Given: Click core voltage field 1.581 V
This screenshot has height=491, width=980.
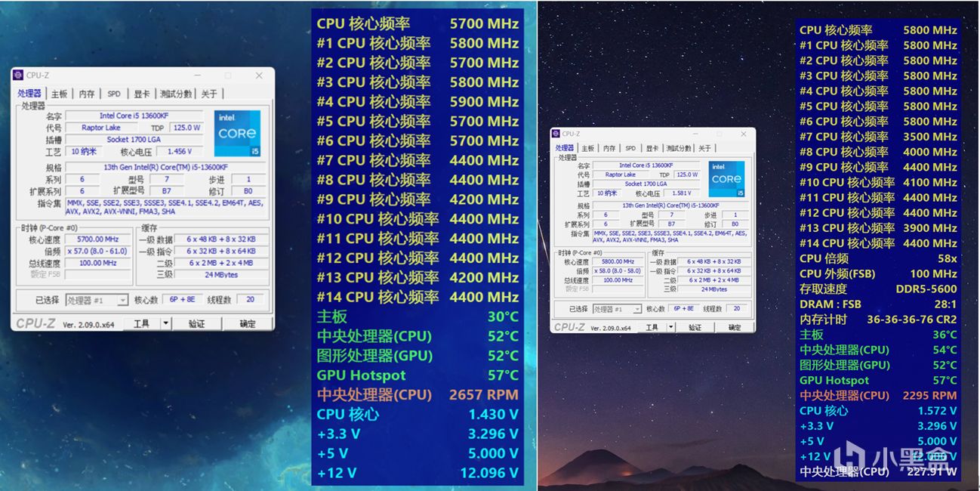Looking at the screenshot, I should coord(683,194).
